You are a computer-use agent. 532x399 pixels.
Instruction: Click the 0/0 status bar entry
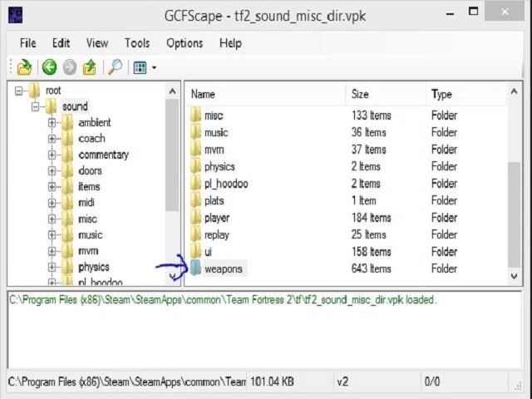[x=432, y=382]
